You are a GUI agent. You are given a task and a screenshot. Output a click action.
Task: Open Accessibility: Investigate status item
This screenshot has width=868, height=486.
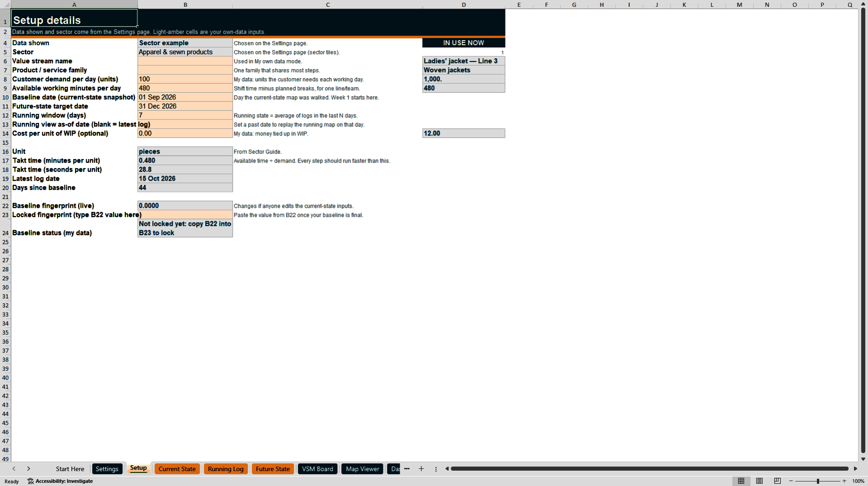pos(60,481)
